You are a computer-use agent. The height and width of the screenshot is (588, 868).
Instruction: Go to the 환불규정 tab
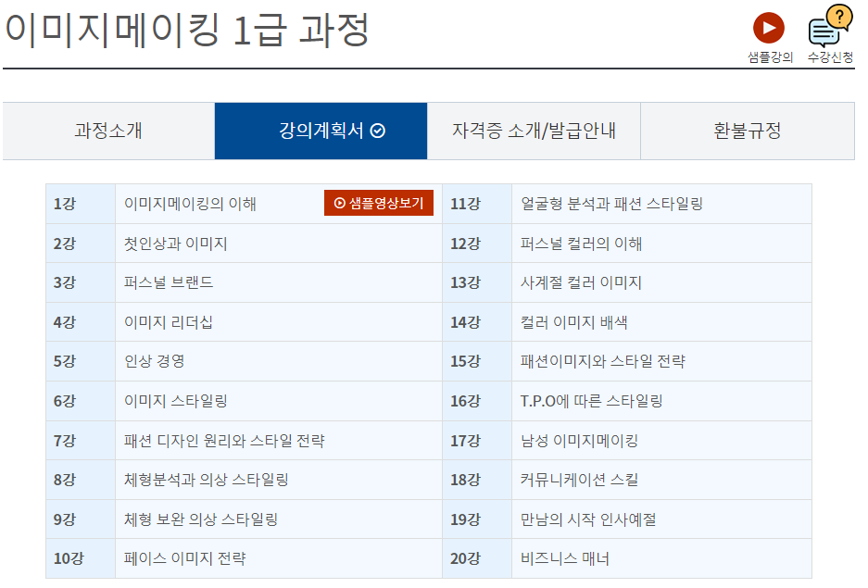coord(748,131)
